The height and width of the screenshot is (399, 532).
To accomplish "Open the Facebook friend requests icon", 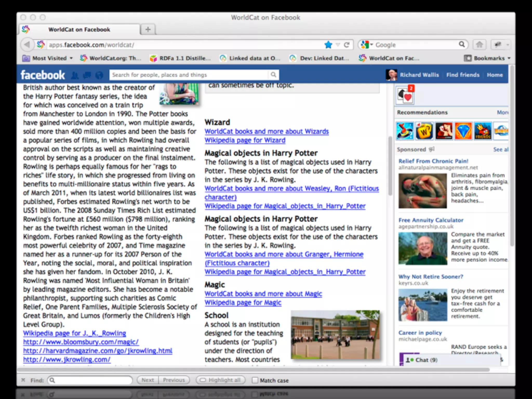I will [x=75, y=75].
